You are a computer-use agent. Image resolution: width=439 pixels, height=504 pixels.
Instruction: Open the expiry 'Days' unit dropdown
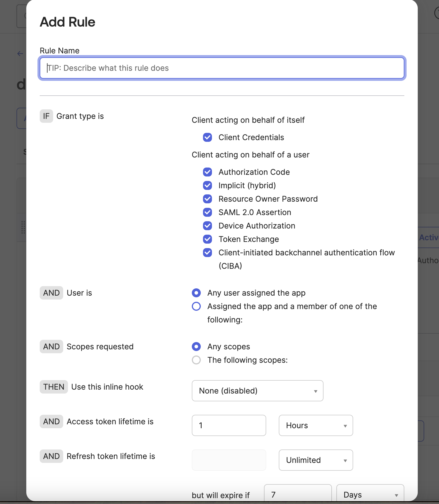click(x=370, y=494)
